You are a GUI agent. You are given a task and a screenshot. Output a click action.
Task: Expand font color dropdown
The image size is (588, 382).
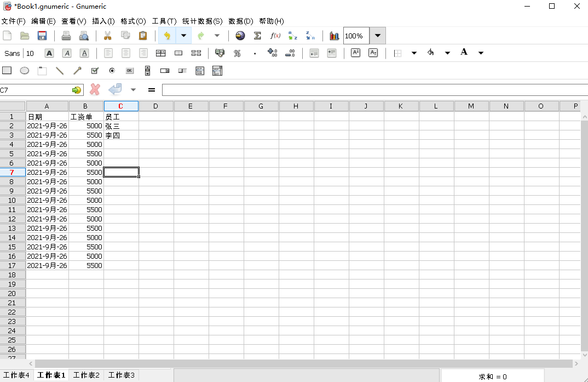point(481,53)
